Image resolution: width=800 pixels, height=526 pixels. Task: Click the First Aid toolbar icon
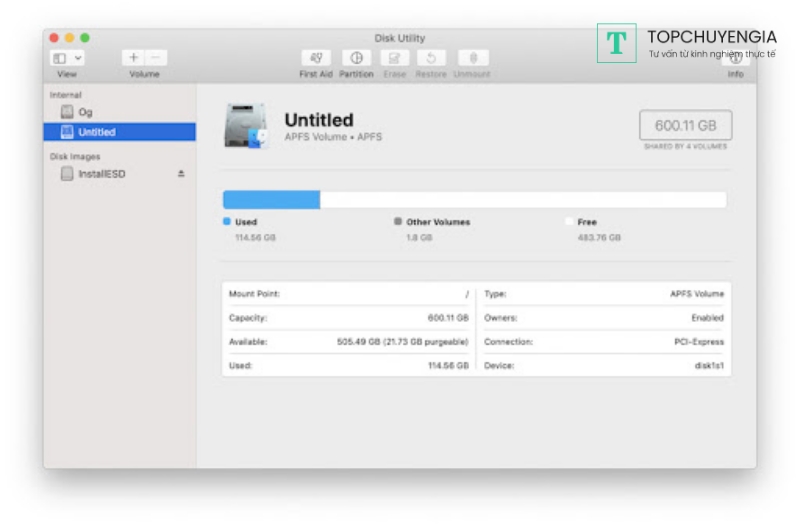[316, 59]
